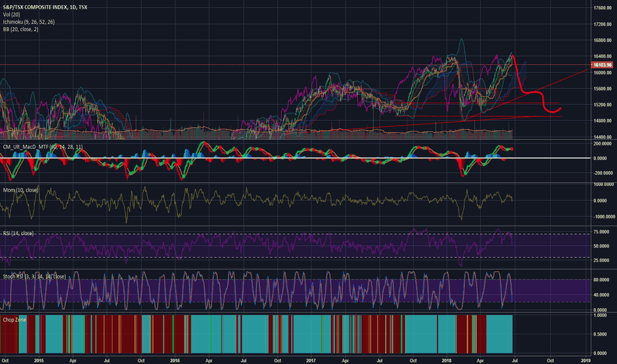Click the 16800.00 price axis label

(x=603, y=40)
